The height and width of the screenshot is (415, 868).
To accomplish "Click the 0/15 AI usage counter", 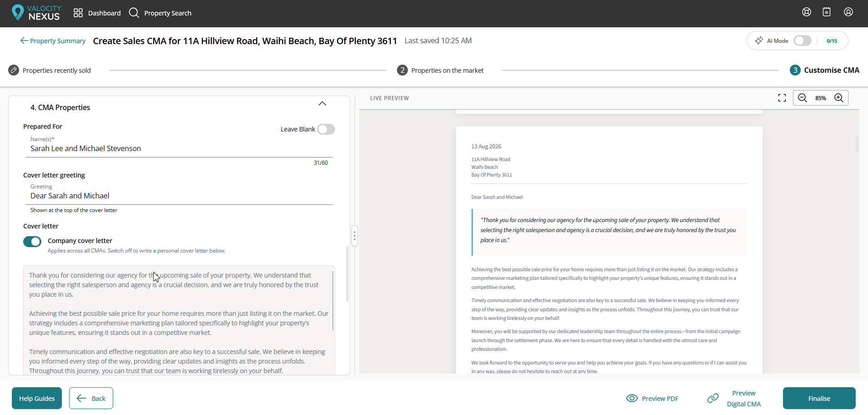I will coord(832,40).
